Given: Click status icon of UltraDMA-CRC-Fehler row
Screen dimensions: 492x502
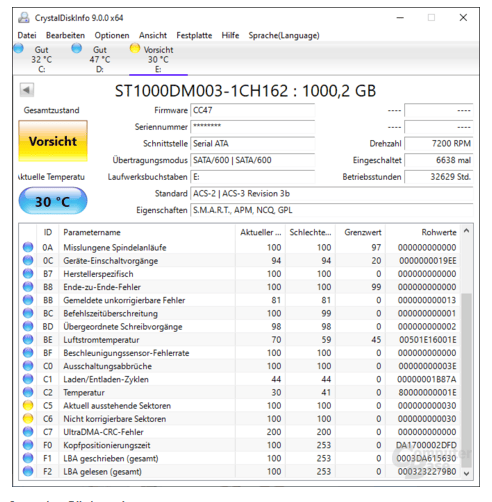Looking at the screenshot, I should click(28, 432).
